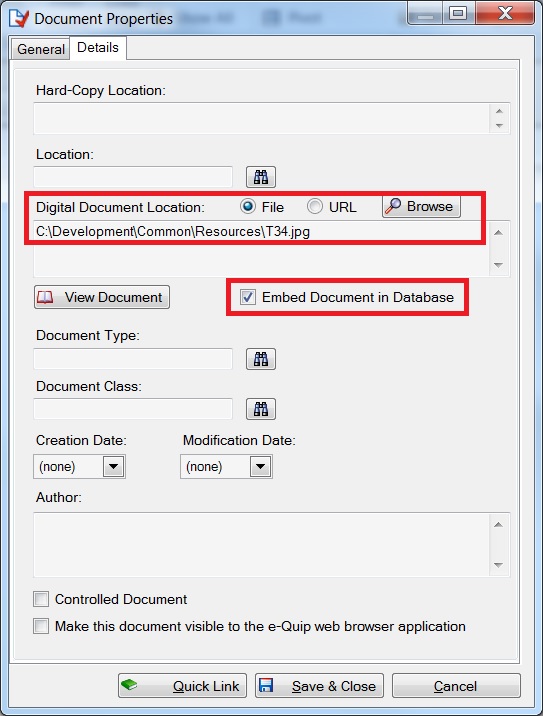Click the Document Properties title bar icon
Image resolution: width=543 pixels, height=716 pixels.
19,18
